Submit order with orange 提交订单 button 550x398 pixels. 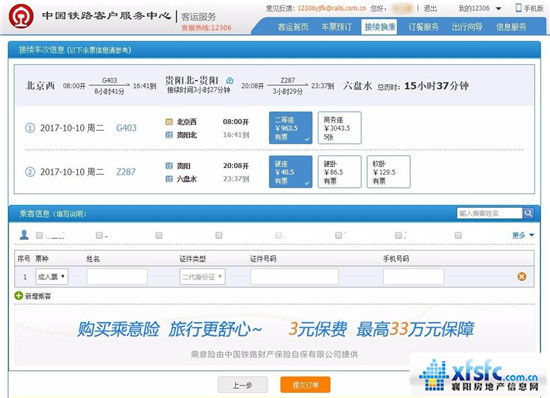(305, 385)
